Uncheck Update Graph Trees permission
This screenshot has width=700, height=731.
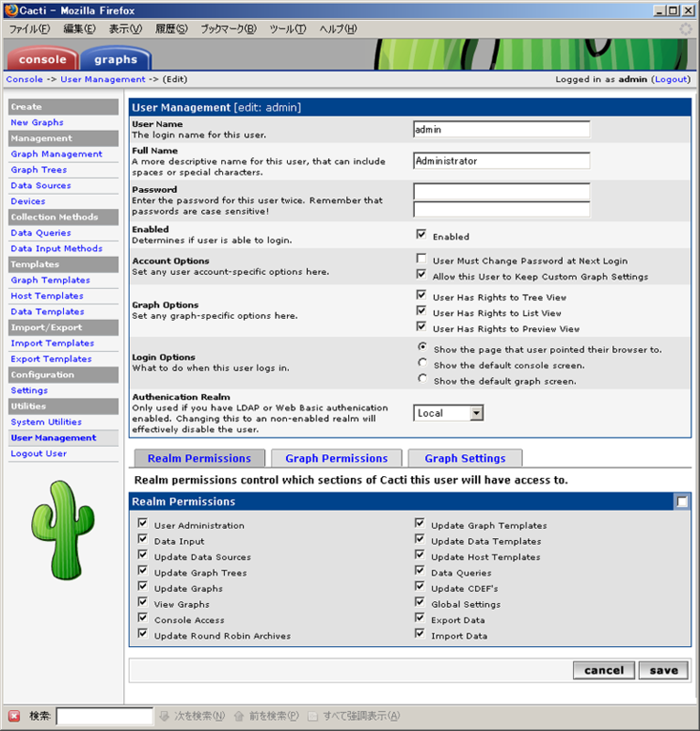[x=143, y=570]
